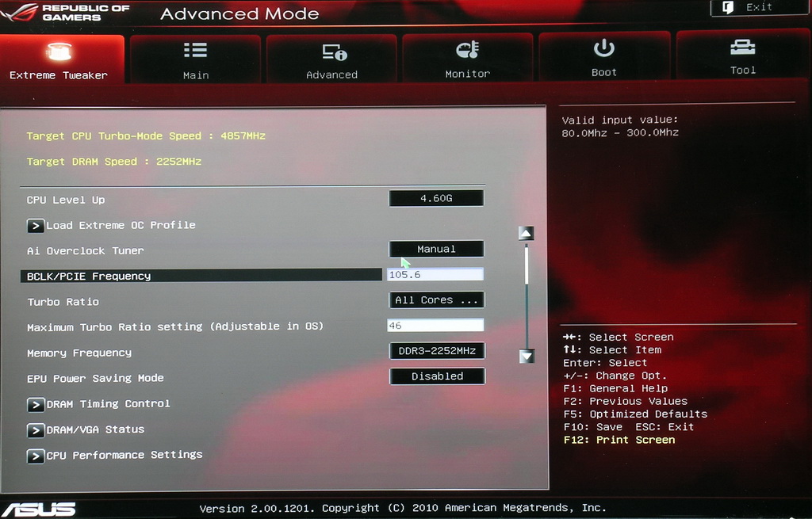Open the Tool tab
This screenshot has height=519, width=812.
743,55
